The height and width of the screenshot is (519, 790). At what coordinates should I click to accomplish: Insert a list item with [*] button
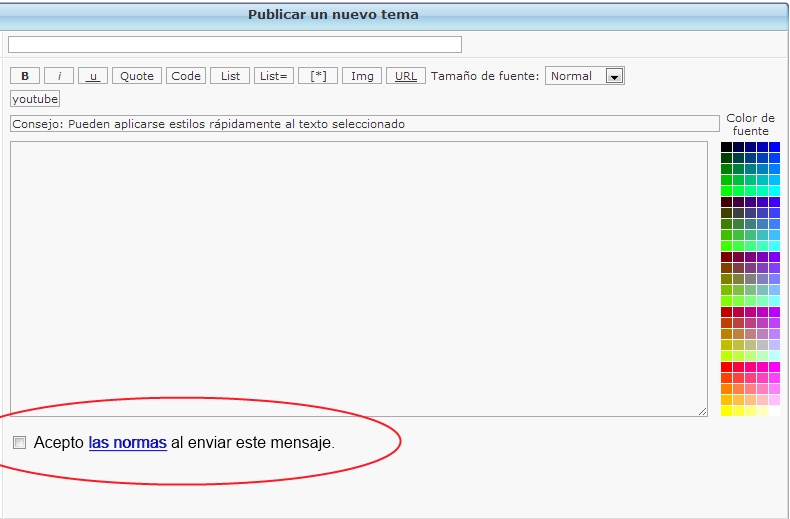click(317, 76)
